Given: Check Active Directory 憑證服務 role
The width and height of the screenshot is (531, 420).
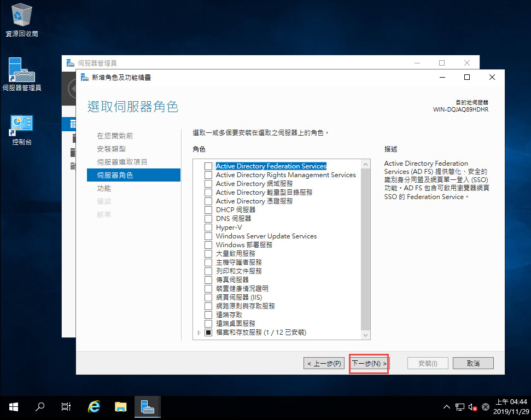Looking at the screenshot, I should (x=208, y=201).
